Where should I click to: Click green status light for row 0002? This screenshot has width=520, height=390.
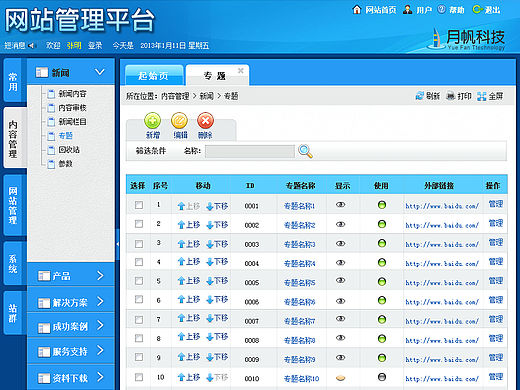point(382,224)
